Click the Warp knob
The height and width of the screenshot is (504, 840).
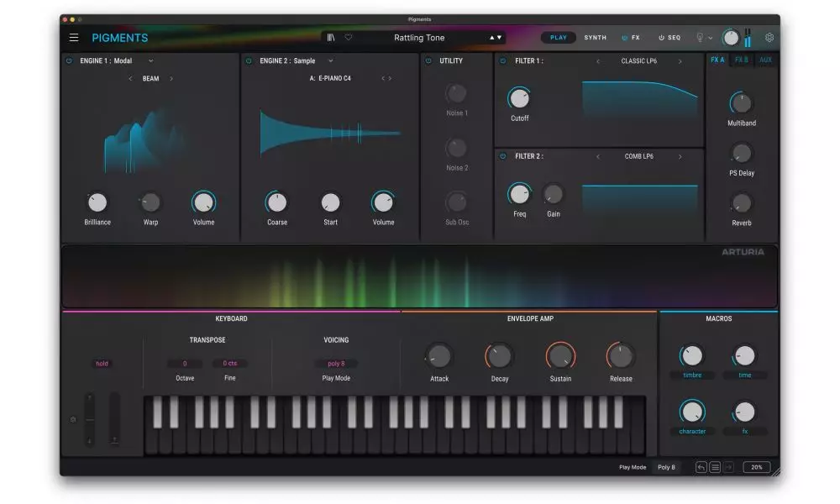150,202
